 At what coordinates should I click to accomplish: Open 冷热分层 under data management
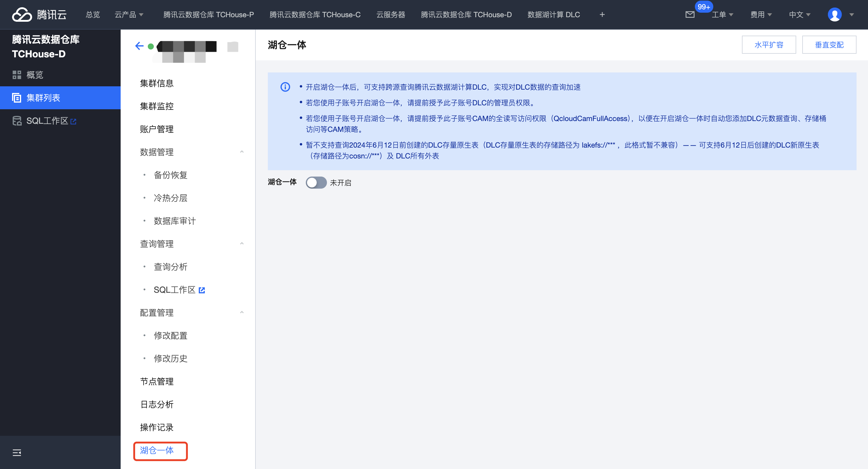170,198
